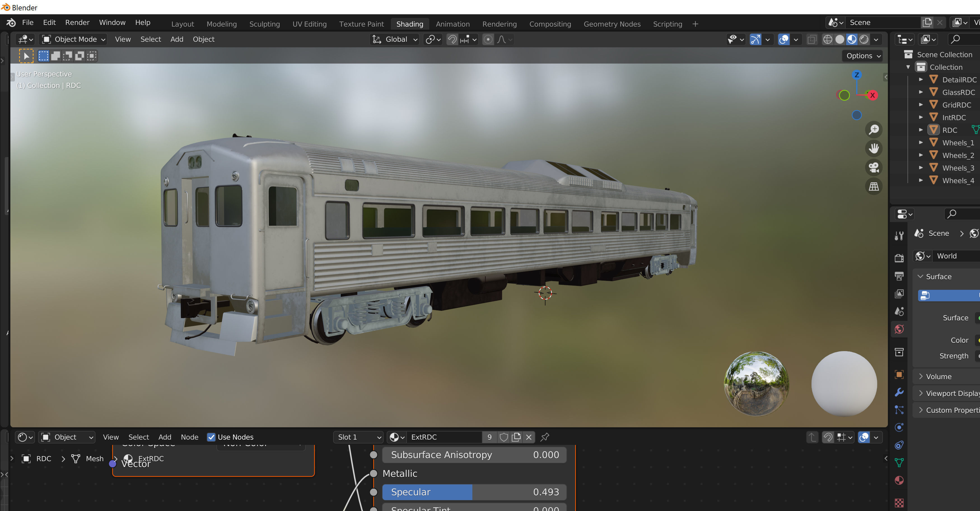
Task: Open the Object shader type dropdown
Action: tap(67, 437)
